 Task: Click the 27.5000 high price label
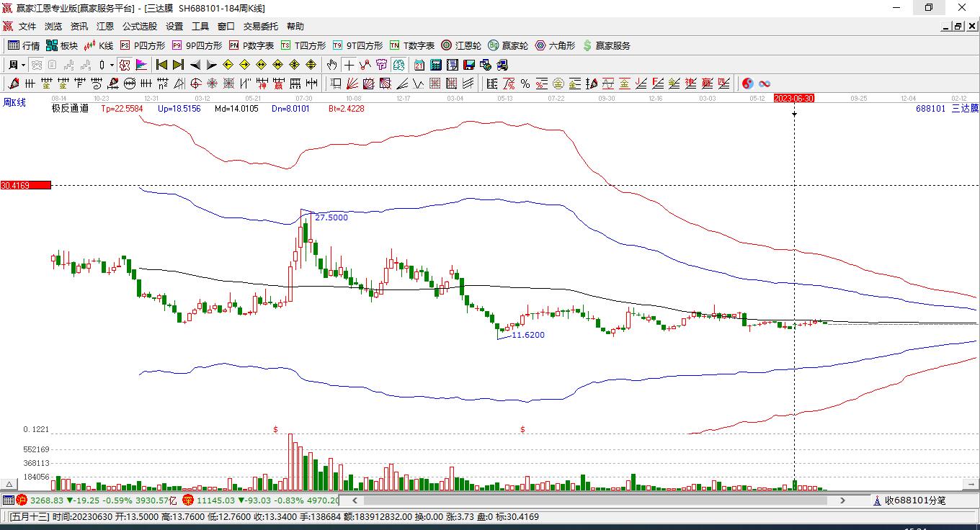pos(331,217)
